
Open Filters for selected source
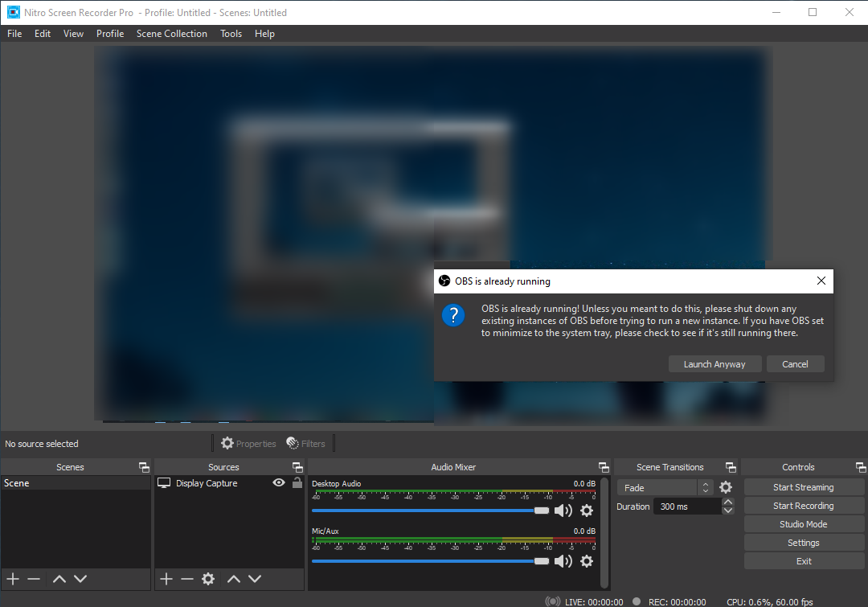tap(305, 443)
